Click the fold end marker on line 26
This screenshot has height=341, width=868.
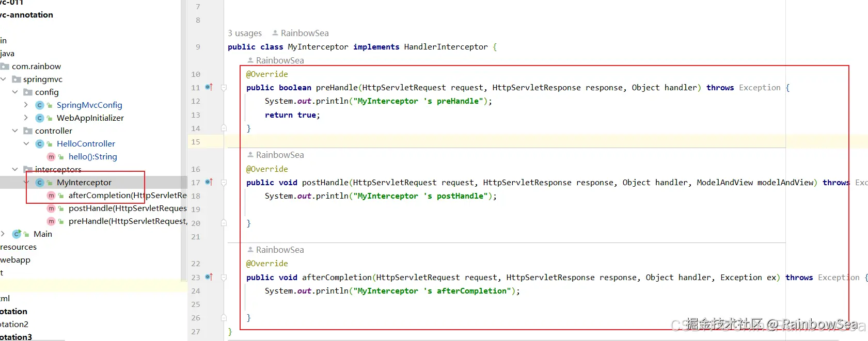[x=224, y=318]
